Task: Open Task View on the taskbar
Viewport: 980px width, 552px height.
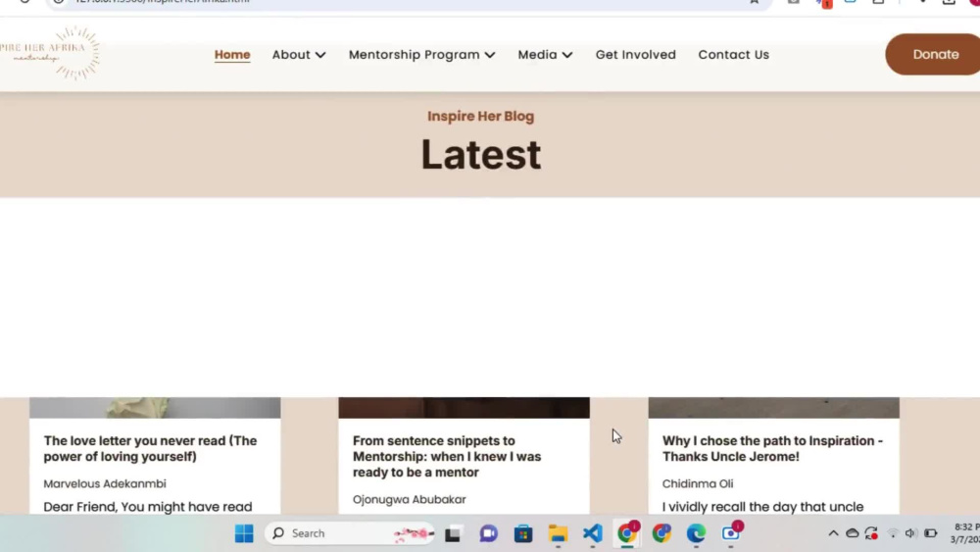Action: pyautogui.click(x=453, y=534)
